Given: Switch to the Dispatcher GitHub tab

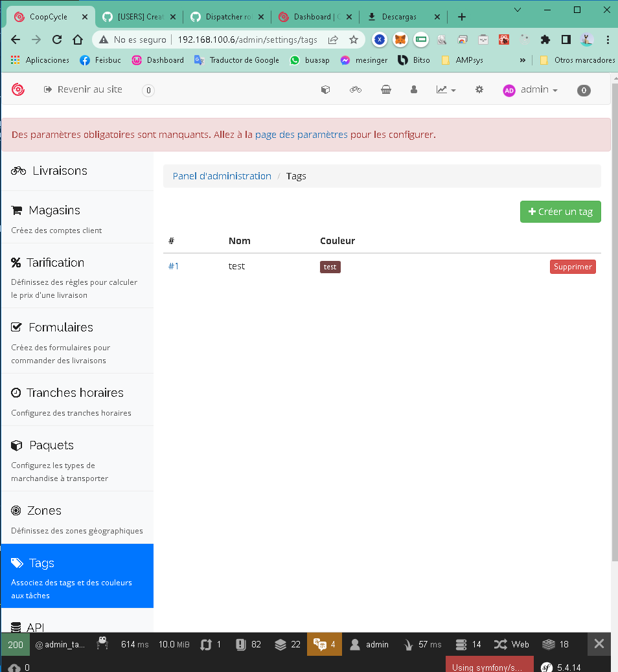Looking at the screenshot, I should [227, 17].
